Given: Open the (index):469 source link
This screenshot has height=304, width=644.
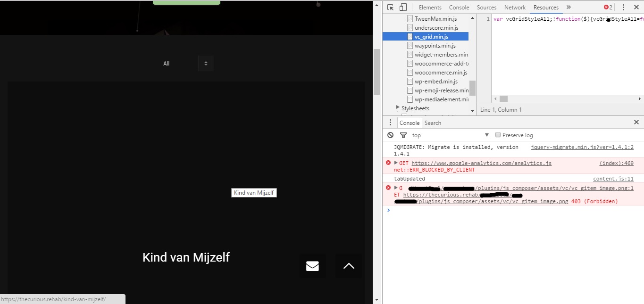Looking at the screenshot, I should tap(616, 163).
